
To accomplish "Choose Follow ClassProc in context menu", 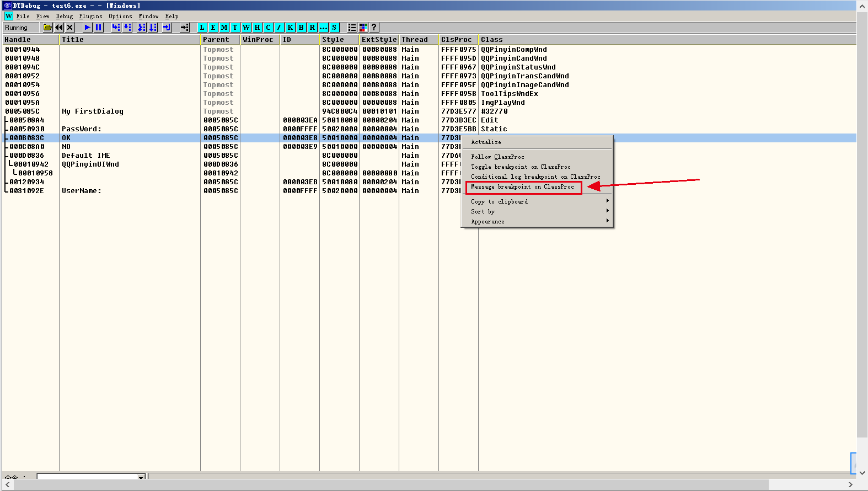I will pyautogui.click(x=537, y=157).
